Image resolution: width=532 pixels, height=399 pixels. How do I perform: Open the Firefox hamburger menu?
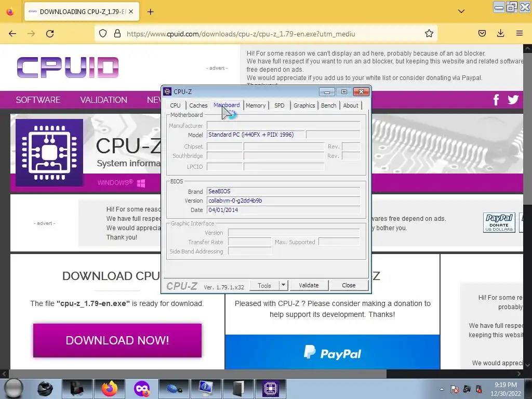[519, 33]
